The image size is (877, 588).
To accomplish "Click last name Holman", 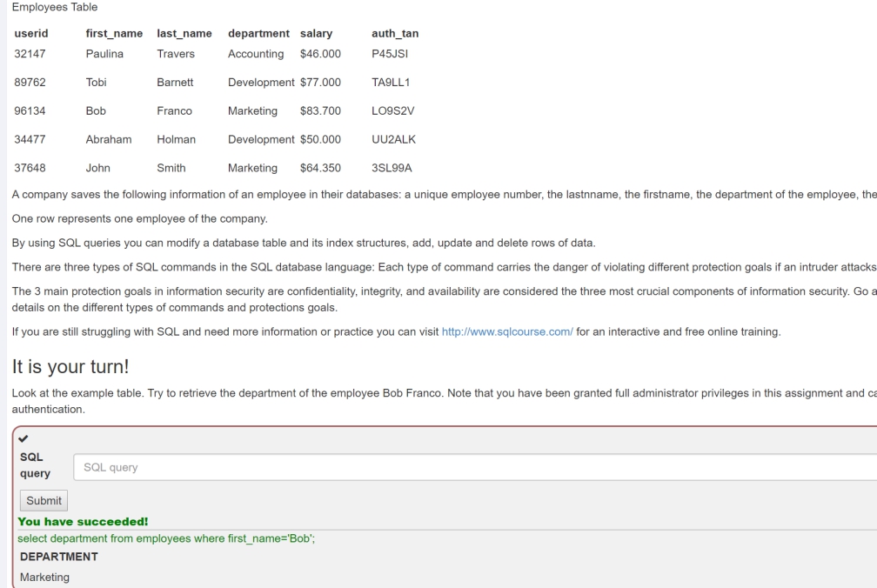I will click(176, 139).
